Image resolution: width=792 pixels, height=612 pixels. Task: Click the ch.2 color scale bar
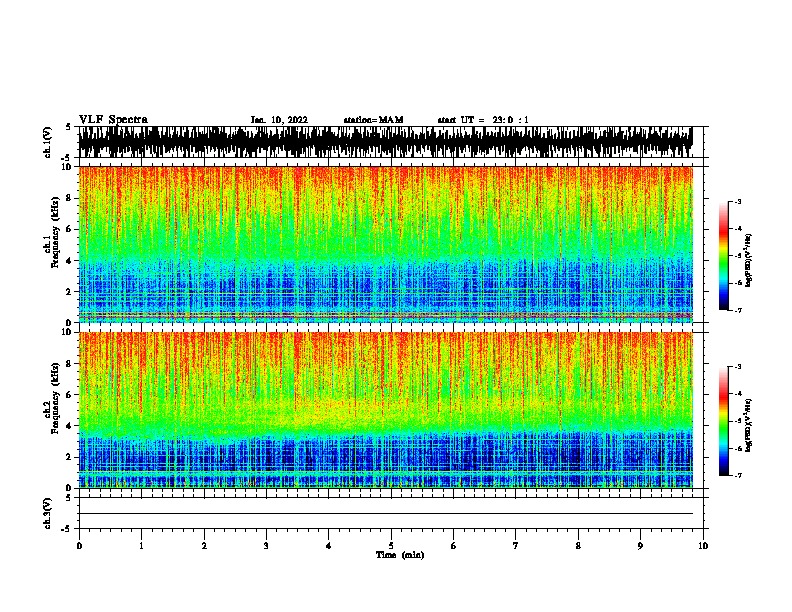point(723,421)
